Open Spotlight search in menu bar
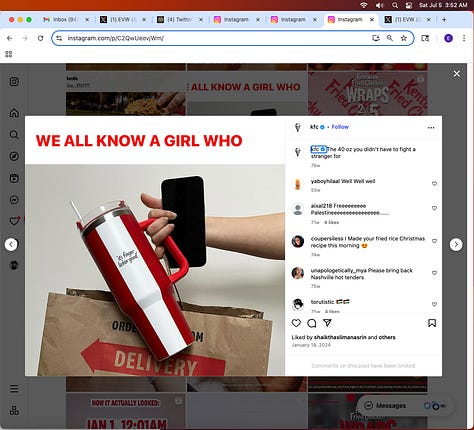Screen dimensions: 474x430 pyautogui.click(x=395, y=5)
